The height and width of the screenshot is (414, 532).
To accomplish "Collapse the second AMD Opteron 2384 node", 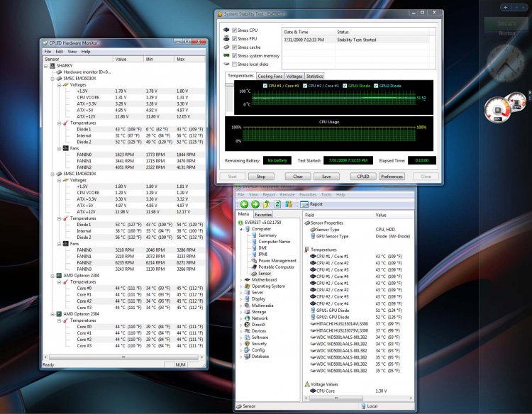I will pyautogui.click(x=52, y=314).
